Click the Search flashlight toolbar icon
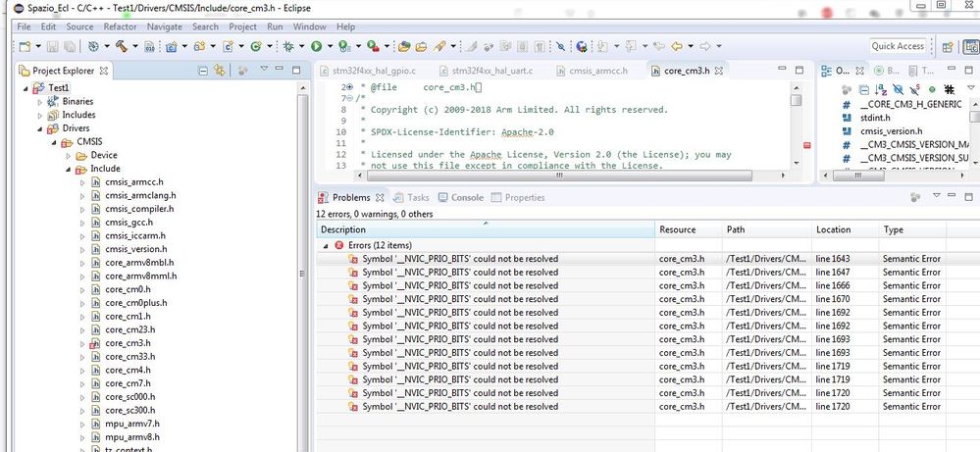Image resolution: width=980 pixels, height=452 pixels. [x=439, y=46]
